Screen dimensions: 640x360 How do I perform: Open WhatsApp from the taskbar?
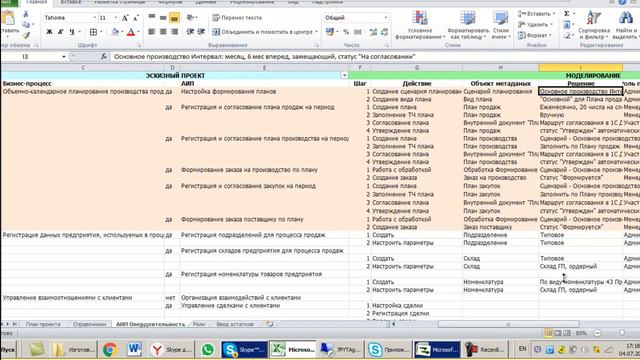click(207, 350)
